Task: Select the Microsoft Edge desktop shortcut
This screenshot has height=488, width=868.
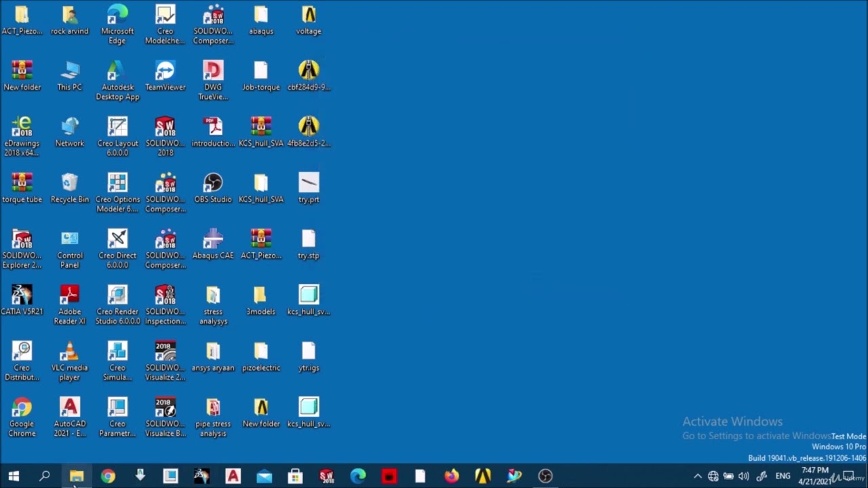Action: (117, 24)
